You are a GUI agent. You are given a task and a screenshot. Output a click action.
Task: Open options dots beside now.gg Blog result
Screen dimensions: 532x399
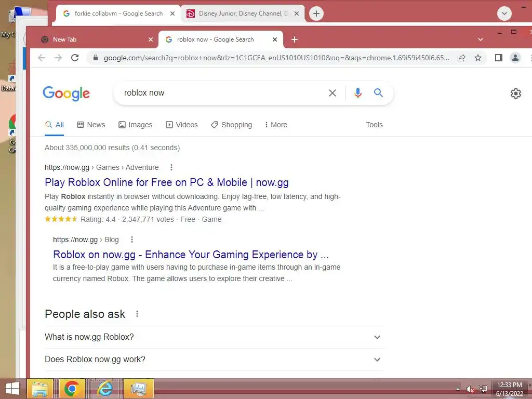point(132,240)
